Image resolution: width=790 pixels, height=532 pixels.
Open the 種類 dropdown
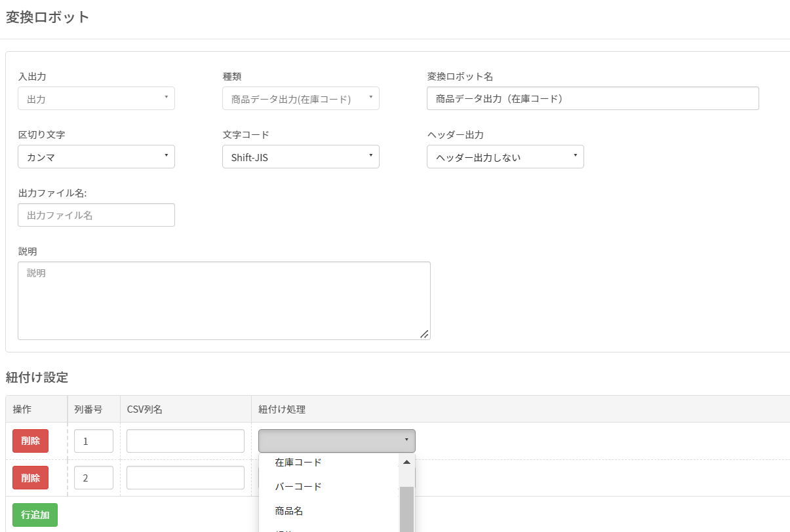pyautogui.click(x=301, y=98)
